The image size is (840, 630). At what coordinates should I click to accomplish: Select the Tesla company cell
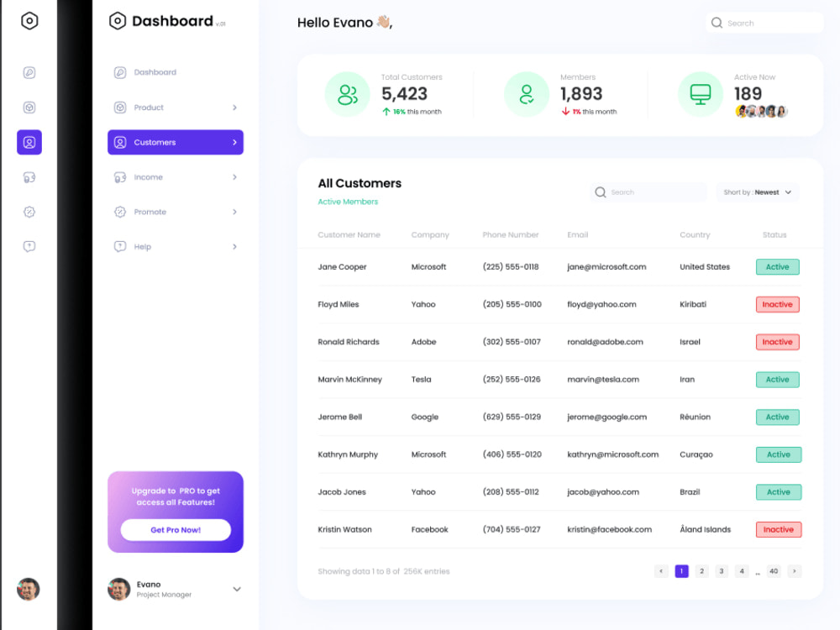[421, 380]
